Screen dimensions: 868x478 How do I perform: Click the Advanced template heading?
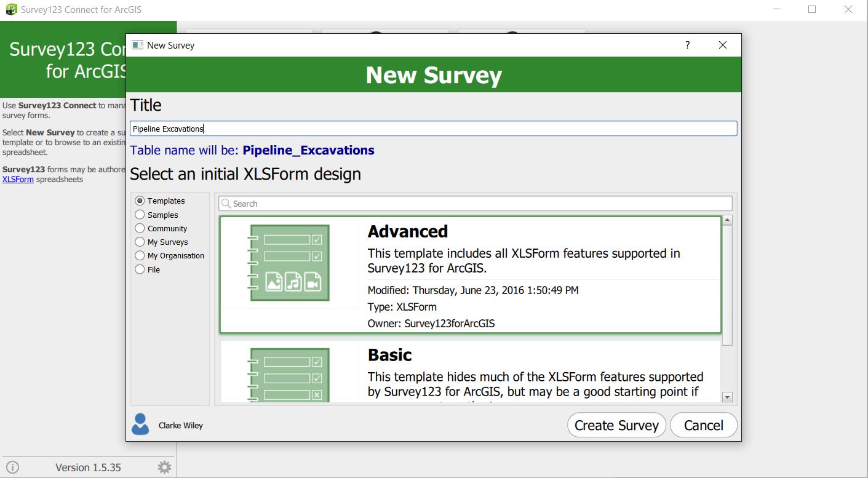click(x=408, y=231)
